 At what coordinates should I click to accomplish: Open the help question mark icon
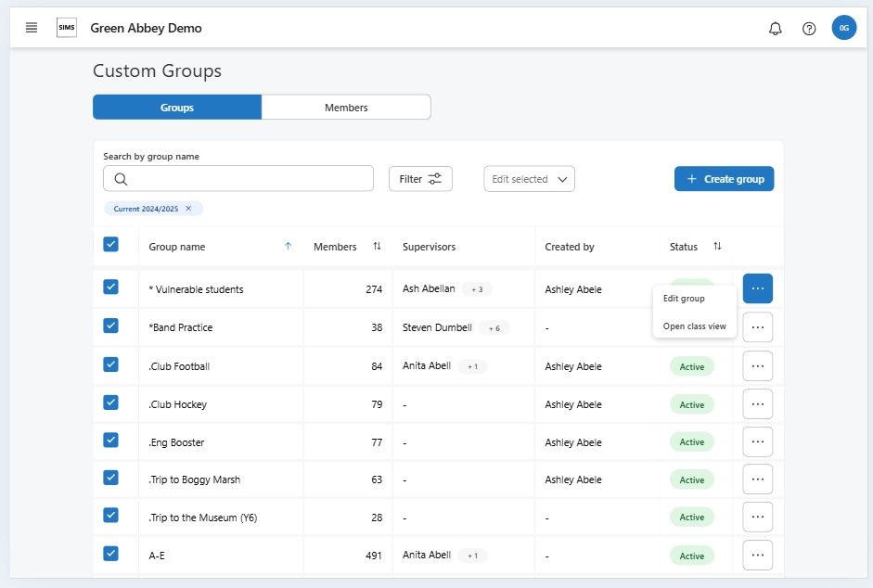click(x=809, y=29)
